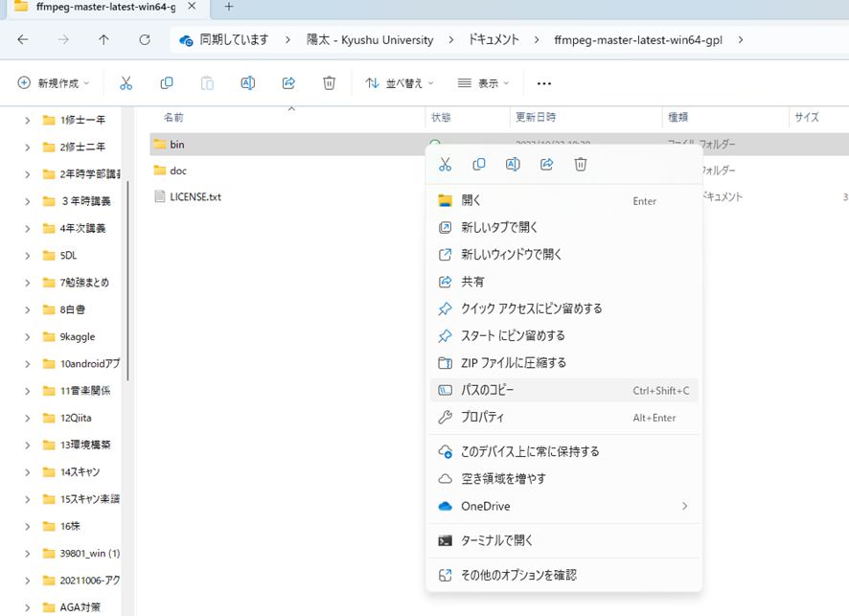
Task: Expand the 1修士一年 tree folder
Action: (x=27, y=120)
